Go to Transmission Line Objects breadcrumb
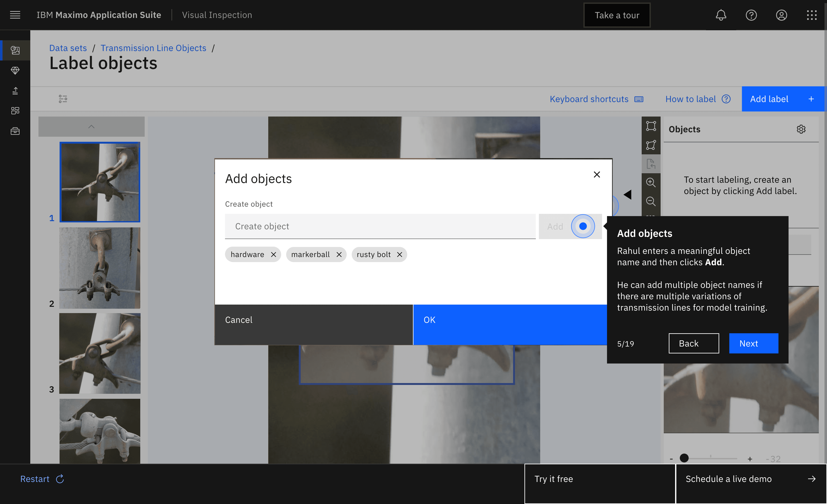Image resolution: width=827 pixels, height=504 pixels. 153,48
